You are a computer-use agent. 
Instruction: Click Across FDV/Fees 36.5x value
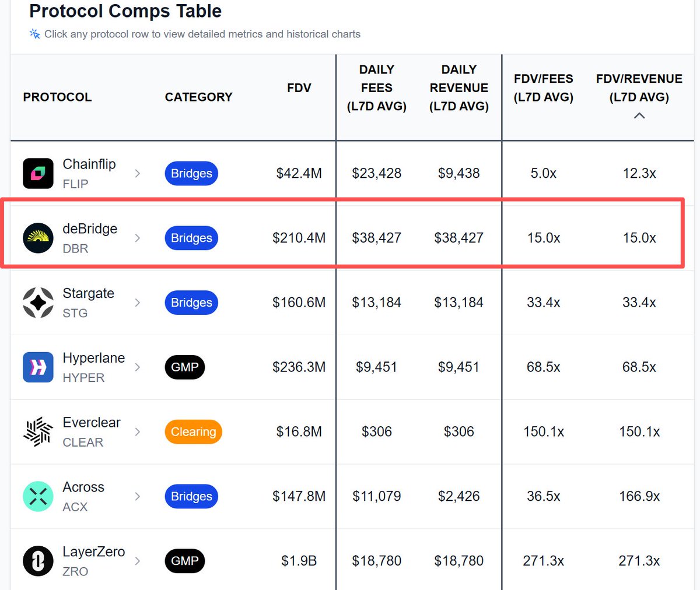[x=544, y=497]
